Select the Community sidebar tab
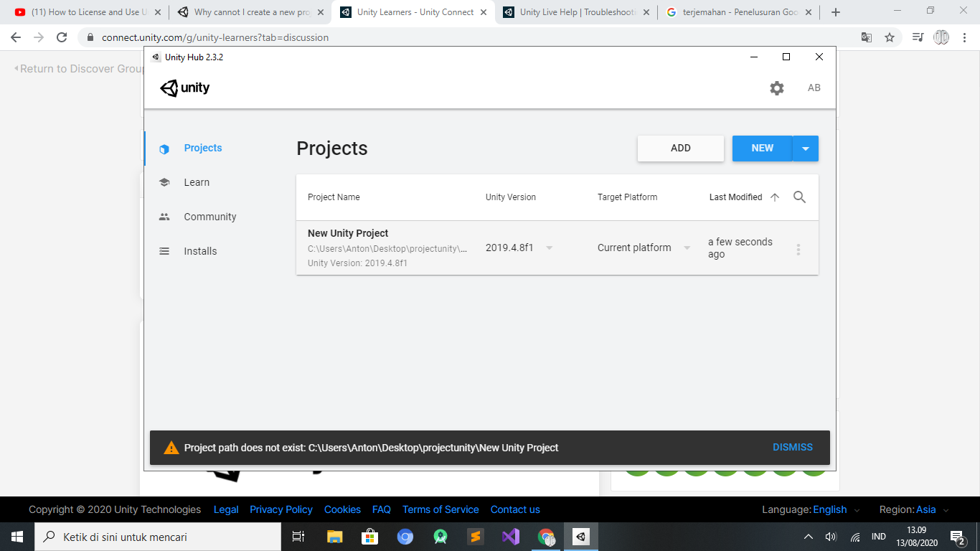This screenshot has width=980, height=551. (210, 217)
